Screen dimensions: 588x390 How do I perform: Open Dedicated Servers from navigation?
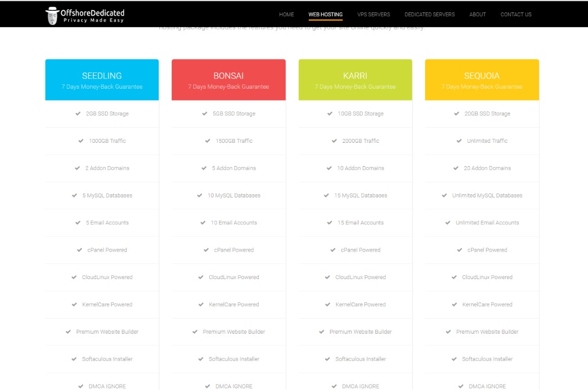[429, 15]
